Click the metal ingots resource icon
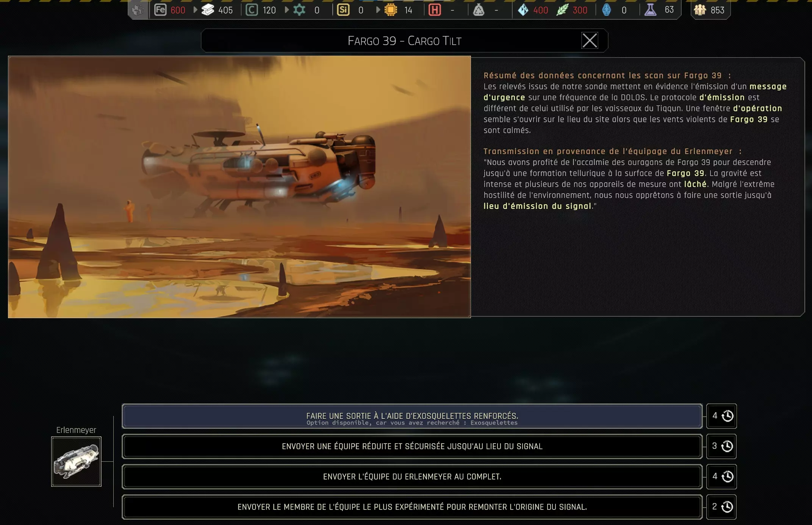Viewport: 812px width, 525px height. click(208, 10)
